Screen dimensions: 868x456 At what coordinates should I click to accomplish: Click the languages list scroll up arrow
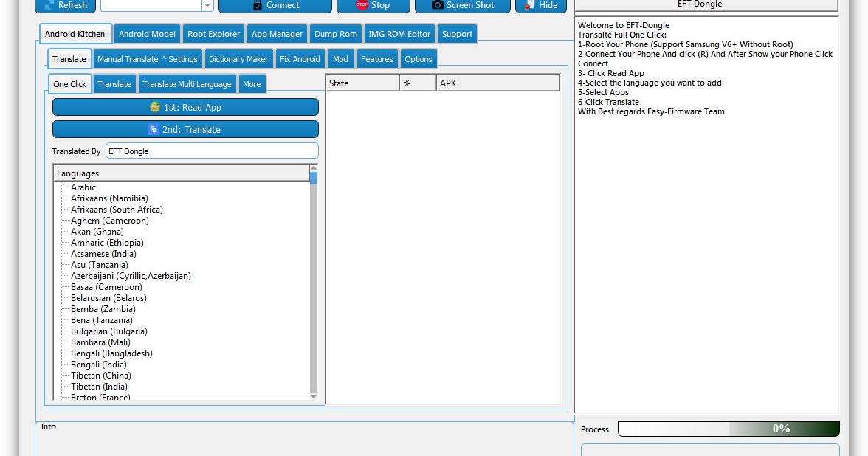point(314,167)
